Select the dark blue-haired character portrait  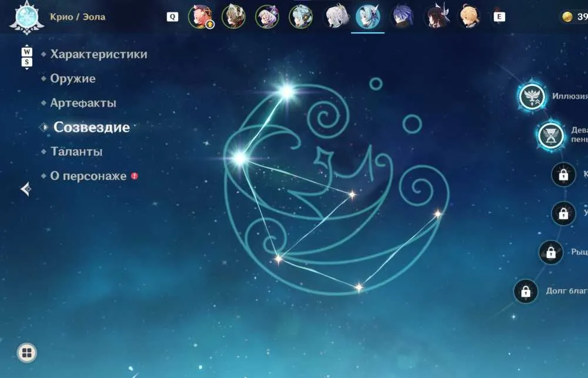point(402,17)
